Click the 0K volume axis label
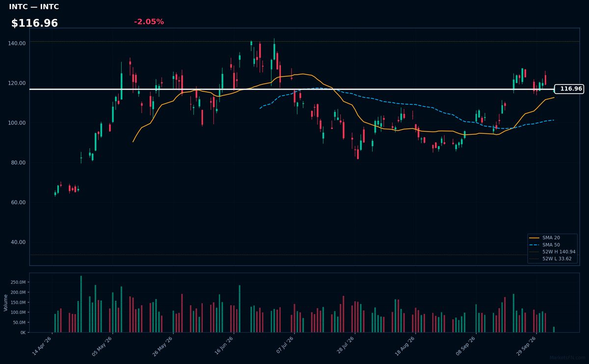The height and width of the screenshot is (364, 589). coord(23,333)
